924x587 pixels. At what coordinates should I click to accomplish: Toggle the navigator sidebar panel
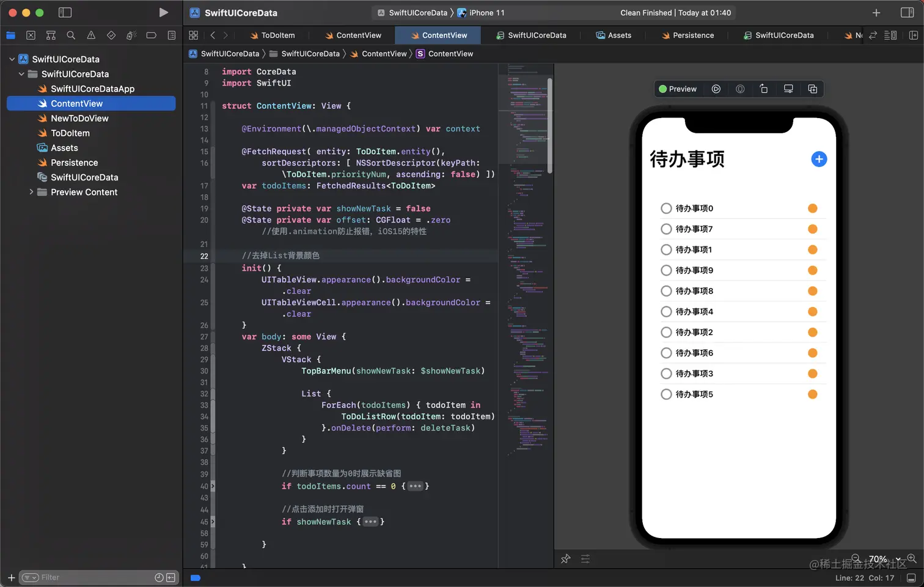point(65,12)
